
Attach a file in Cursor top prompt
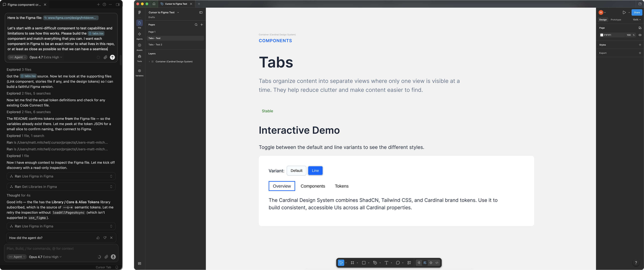(x=105, y=57)
